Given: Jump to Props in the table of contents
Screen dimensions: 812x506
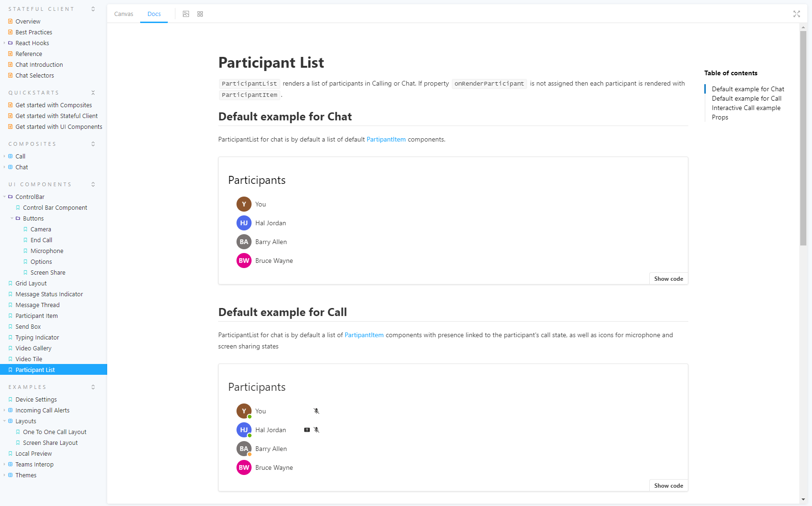Looking at the screenshot, I should tap(720, 117).
